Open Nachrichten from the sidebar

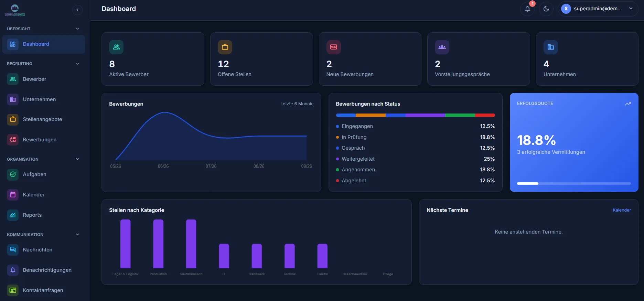pos(44,250)
